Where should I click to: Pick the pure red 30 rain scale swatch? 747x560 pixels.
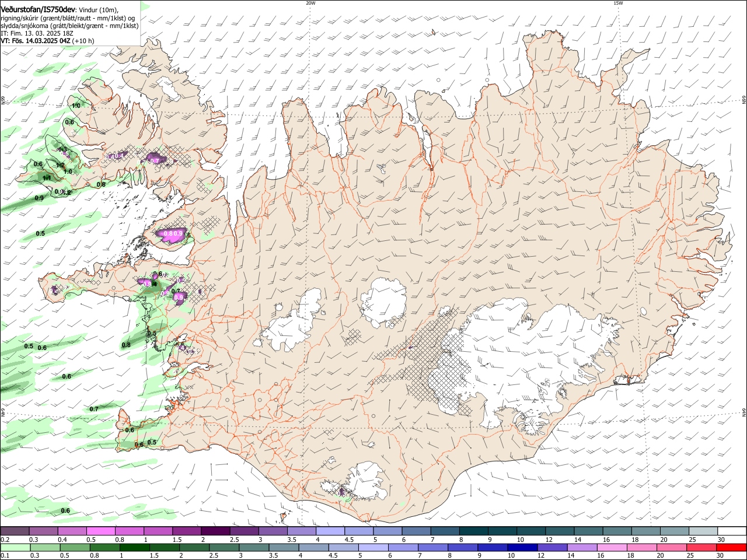click(731, 547)
